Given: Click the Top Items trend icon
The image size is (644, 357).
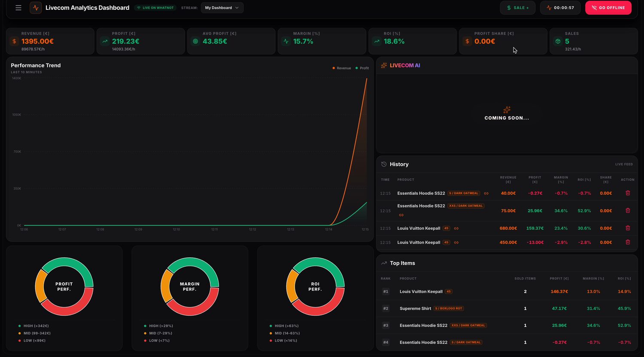Looking at the screenshot, I should click(384, 263).
